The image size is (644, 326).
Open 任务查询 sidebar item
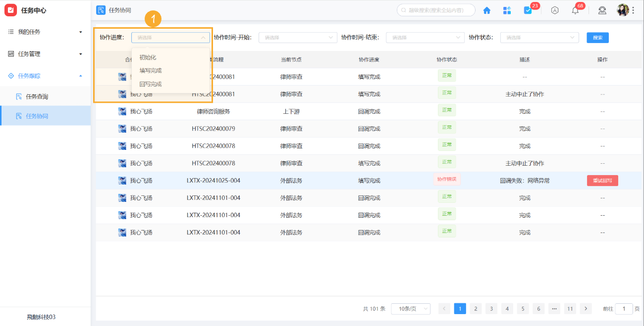[37, 96]
